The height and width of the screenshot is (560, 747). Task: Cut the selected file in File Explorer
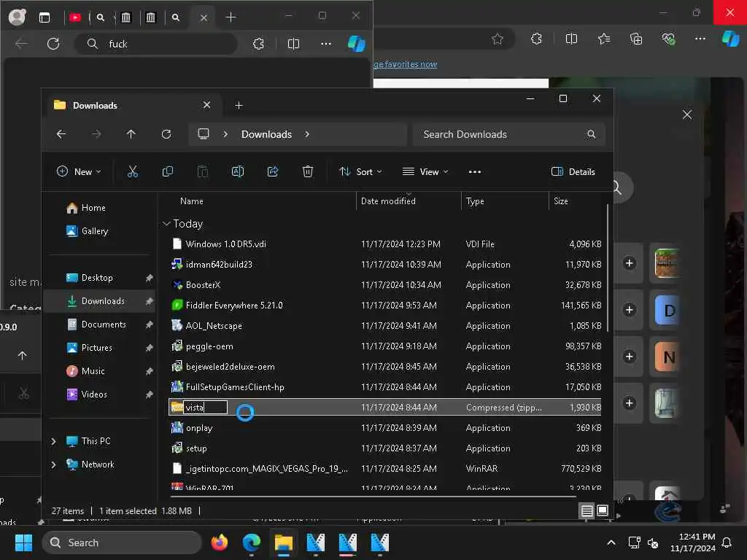point(133,171)
